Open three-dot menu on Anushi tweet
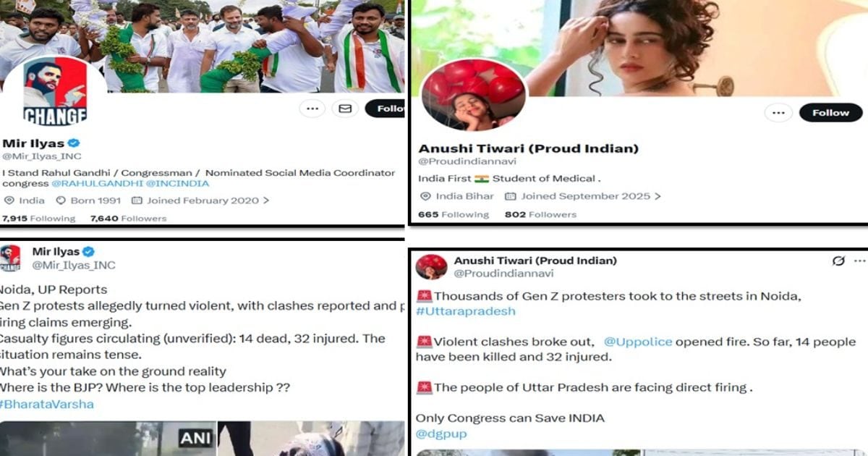The image size is (868, 456). [860, 261]
